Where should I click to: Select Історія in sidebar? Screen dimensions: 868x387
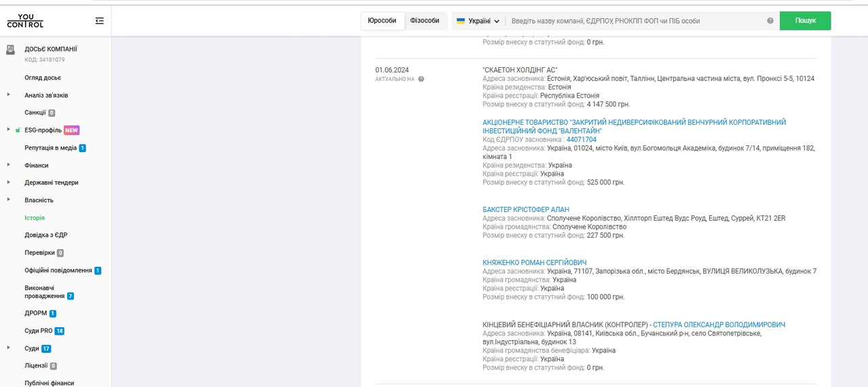click(x=35, y=218)
